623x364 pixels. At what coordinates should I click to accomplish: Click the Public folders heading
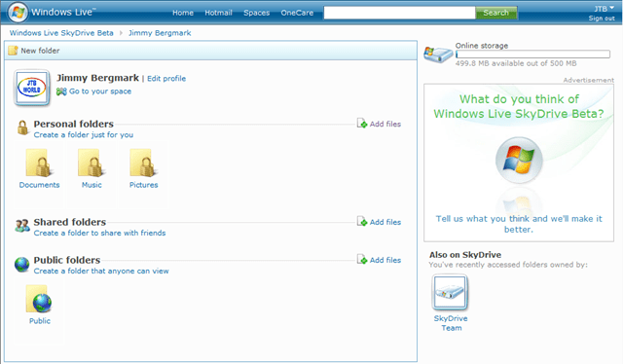pyautogui.click(x=67, y=260)
